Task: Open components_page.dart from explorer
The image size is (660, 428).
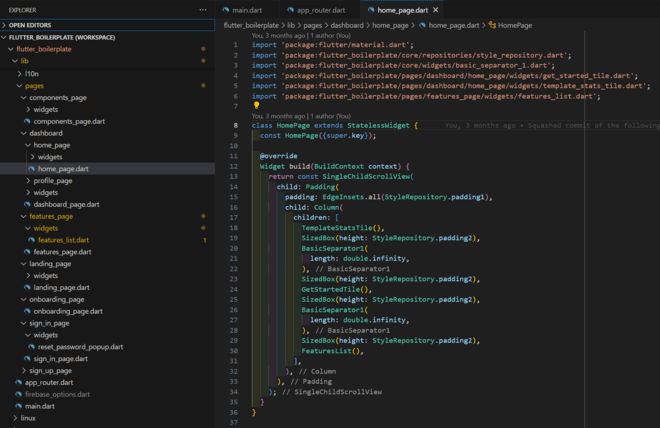Action: tap(107, 121)
